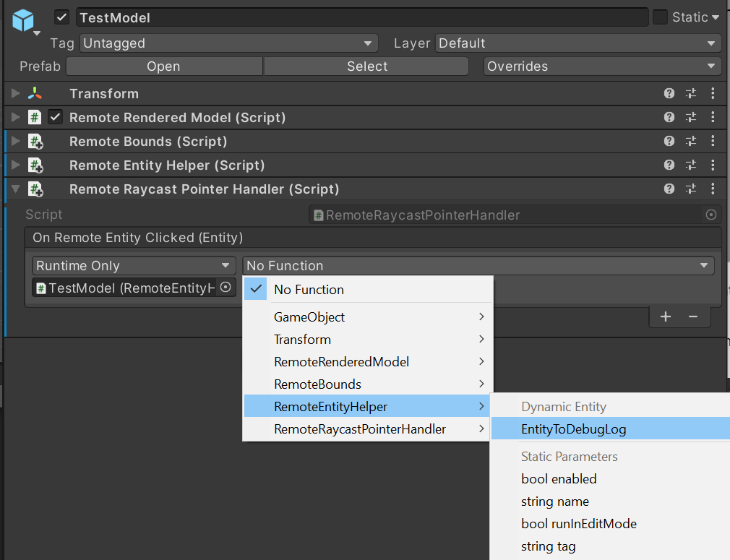Open the Transform component's three-dot menu
Viewport: 730px width, 560px height.
coord(713,93)
